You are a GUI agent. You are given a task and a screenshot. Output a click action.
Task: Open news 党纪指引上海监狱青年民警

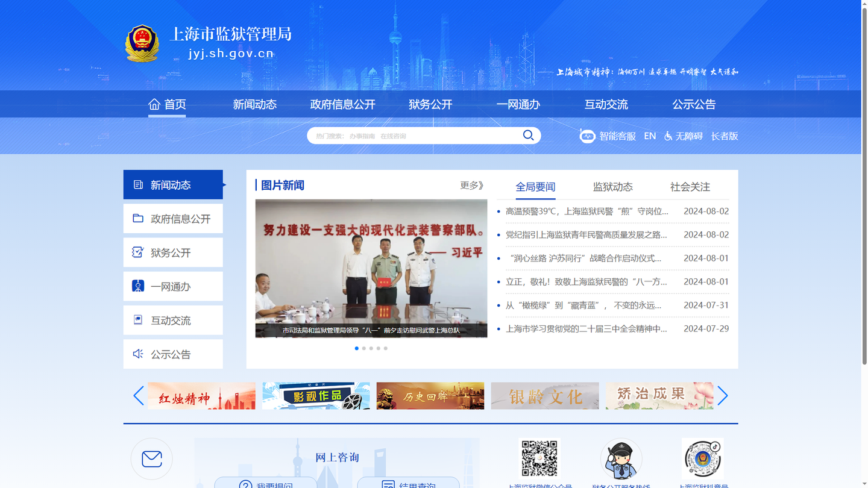(587, 234)
